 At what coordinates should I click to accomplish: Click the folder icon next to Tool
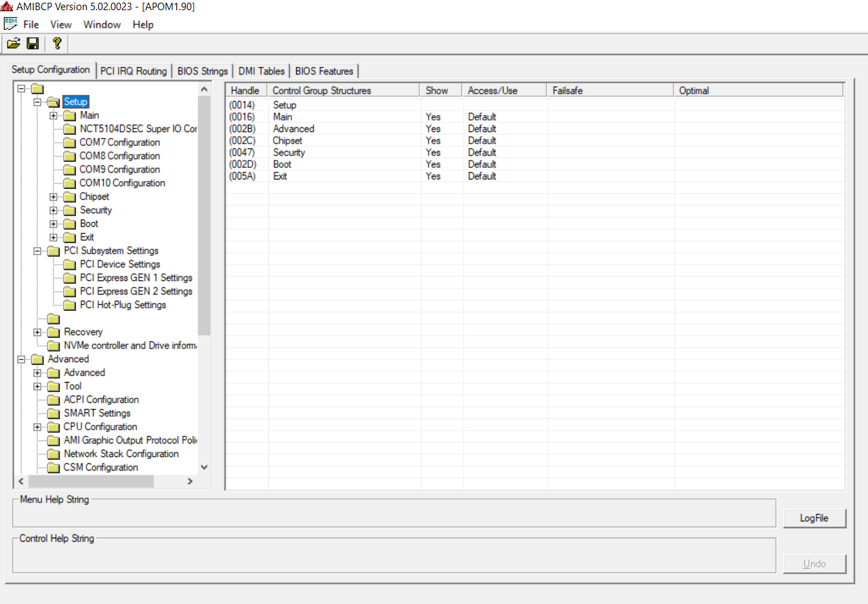54,387
